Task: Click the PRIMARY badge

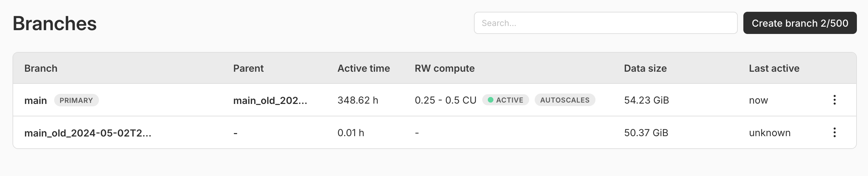Action: pyautogui.click(x=76, y=100)
